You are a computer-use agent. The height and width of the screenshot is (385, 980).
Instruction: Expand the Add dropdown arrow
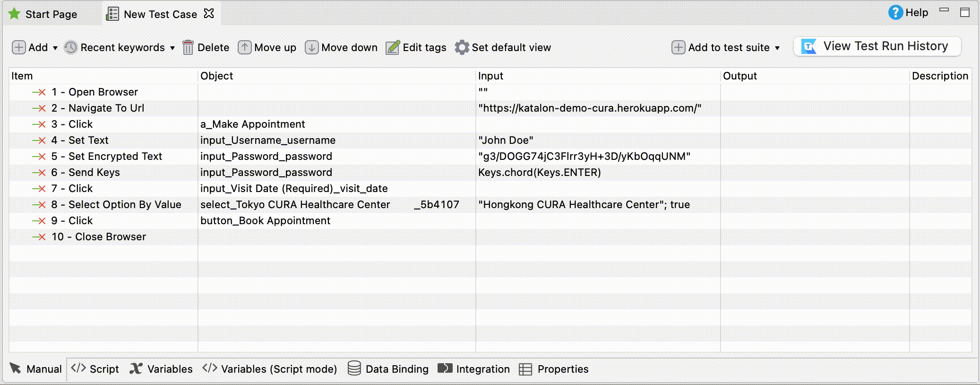pyautogui.click(x=55, y=48)
